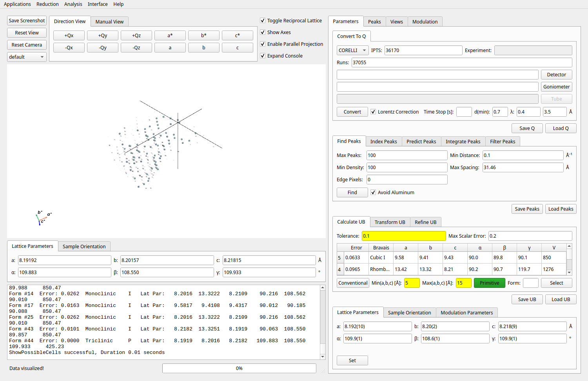The width and height of the screenshot is (588, 381).
Task: Open Refine UB tab
Action: tap(426, 222)
